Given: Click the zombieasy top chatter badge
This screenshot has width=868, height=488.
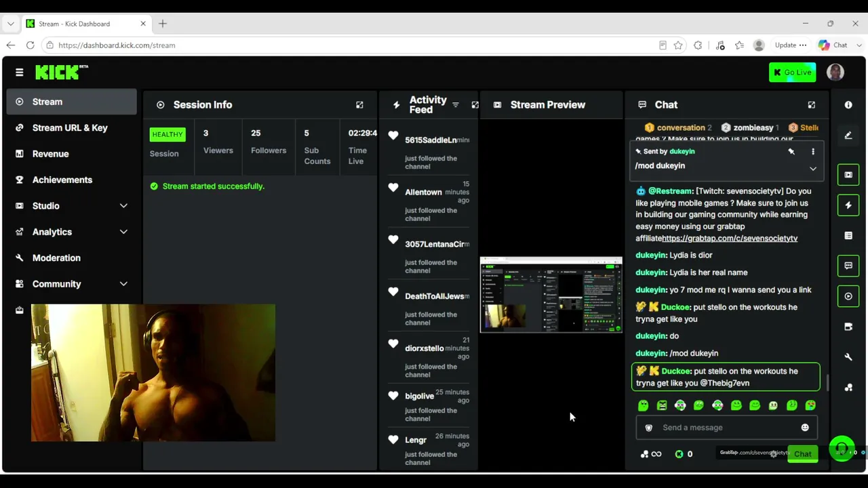Looking at the screenshot, I should pos(749,127).
